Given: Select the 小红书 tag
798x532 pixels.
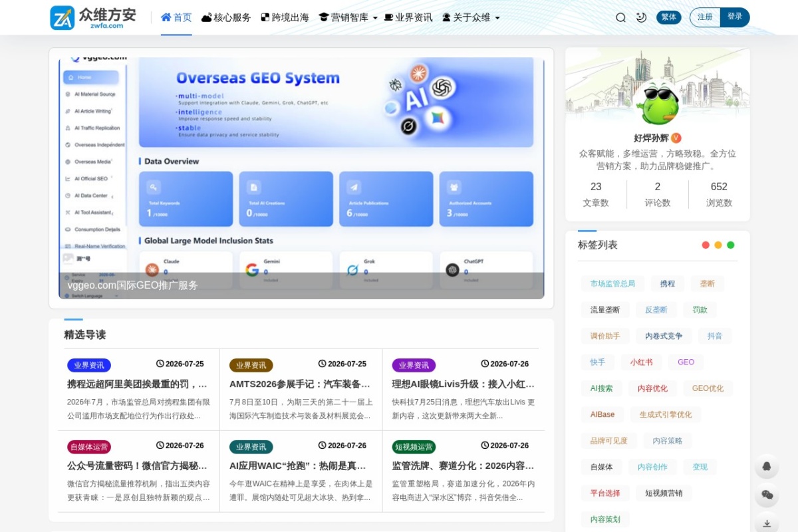Looking at the screenshot, I should pos(641,362).
